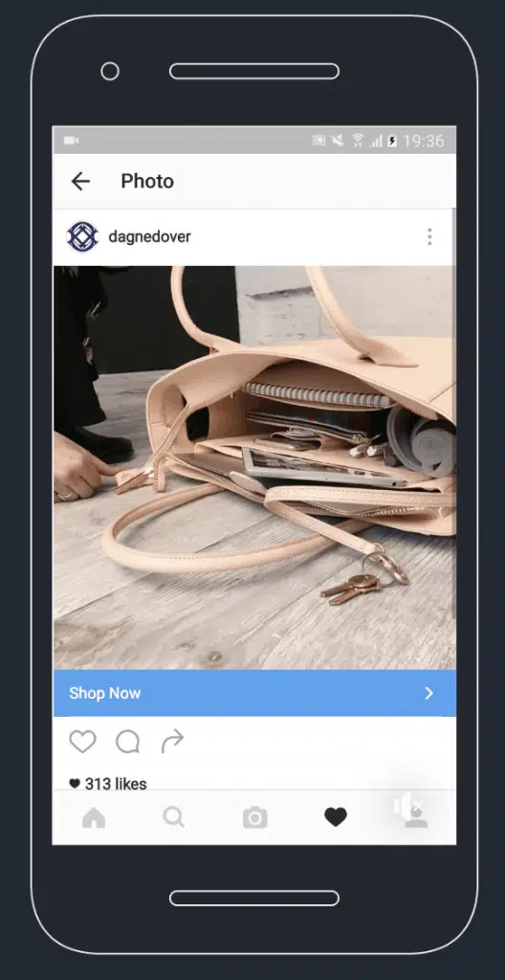Screen dimensions: 505x980
Task: Open the Search tab
Action: [x=174, y=817]
